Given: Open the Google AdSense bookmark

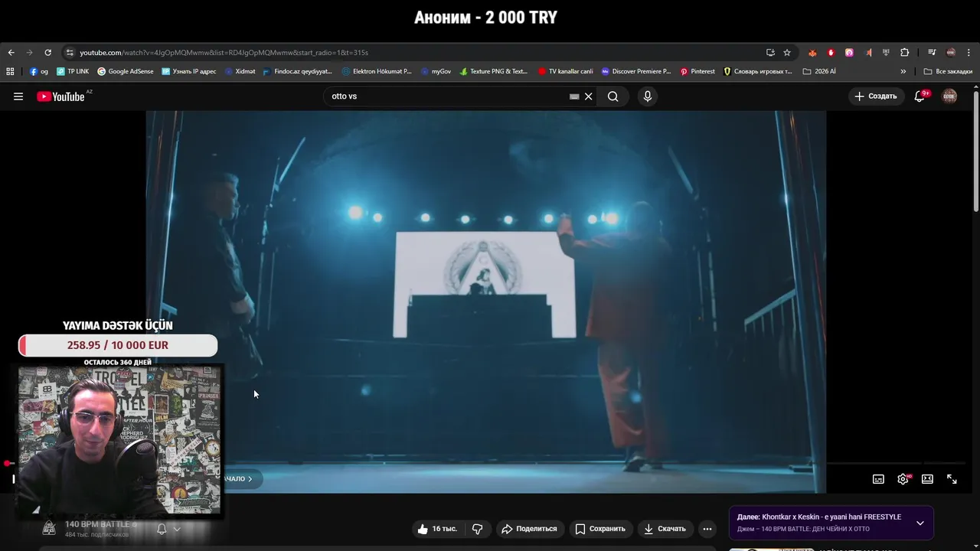Looking at the screenshot, I should pos(126,71).
